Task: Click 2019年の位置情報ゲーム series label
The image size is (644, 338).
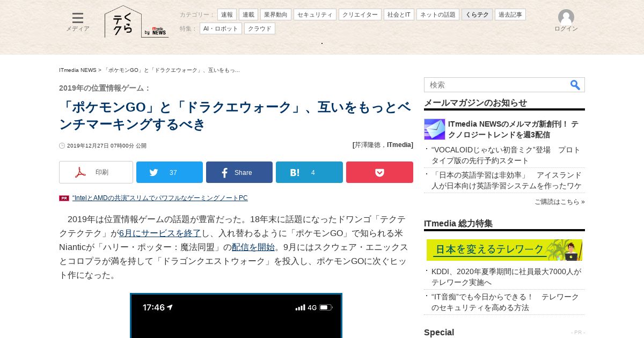Action: (105, 88)
